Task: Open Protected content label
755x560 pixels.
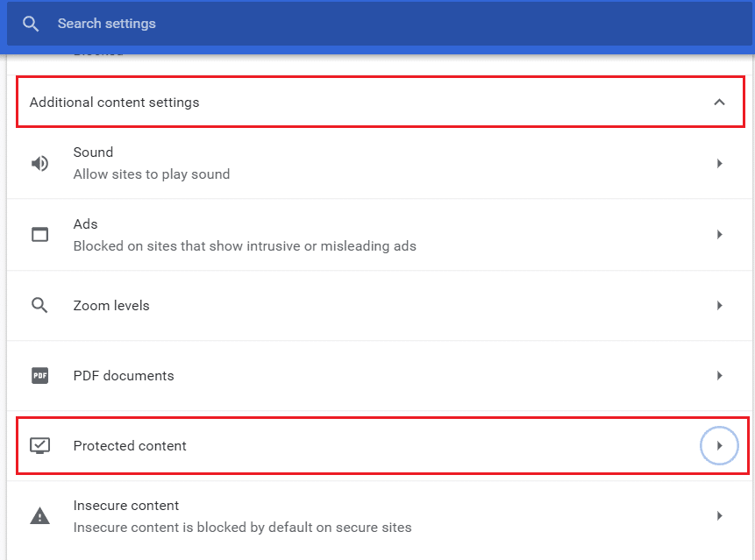Action: pos(130,446)
